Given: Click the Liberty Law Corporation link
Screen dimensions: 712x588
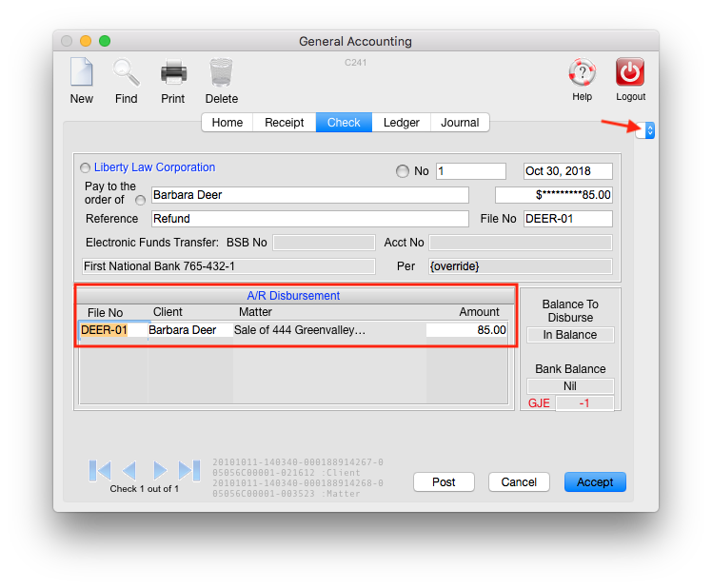Looking at the screenshot, I should (x=154, y=167).
